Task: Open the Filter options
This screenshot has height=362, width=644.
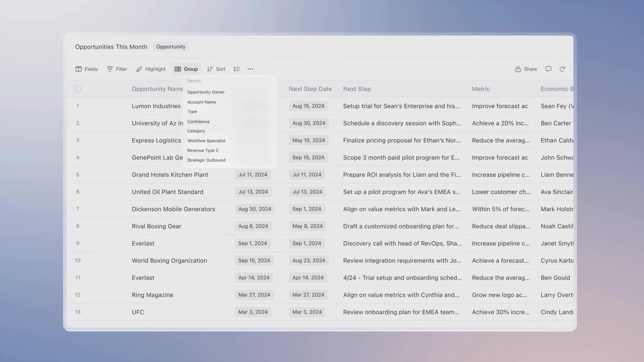Action: (117, 69)
